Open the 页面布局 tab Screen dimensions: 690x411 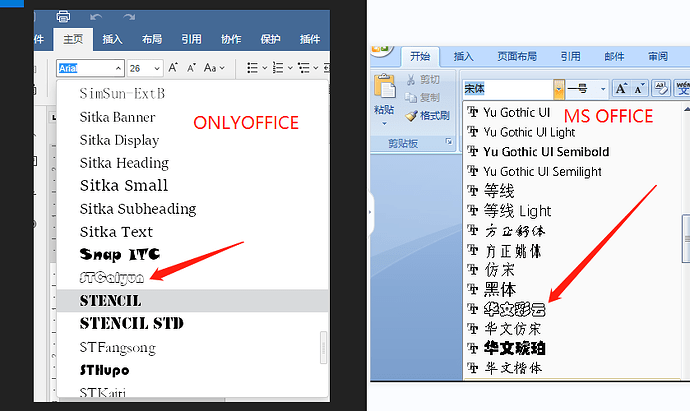(x=517, y=56)
